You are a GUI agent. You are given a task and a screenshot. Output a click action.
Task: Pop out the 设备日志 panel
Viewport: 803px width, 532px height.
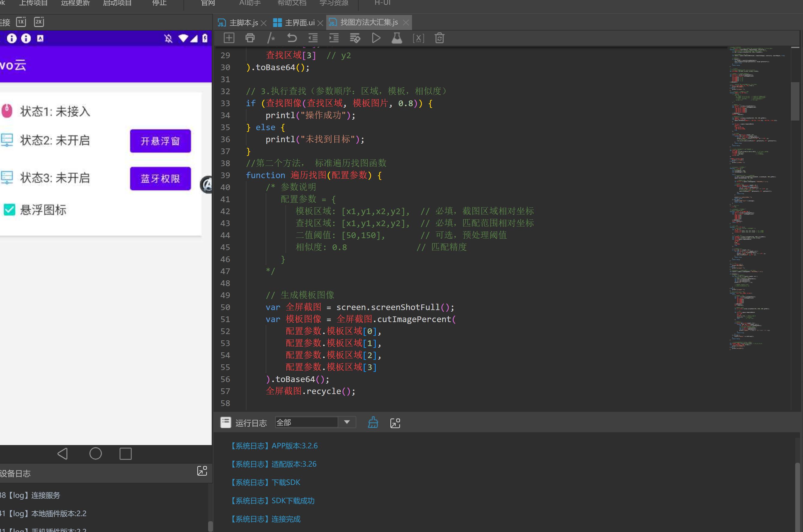click(x=202, y=471)
